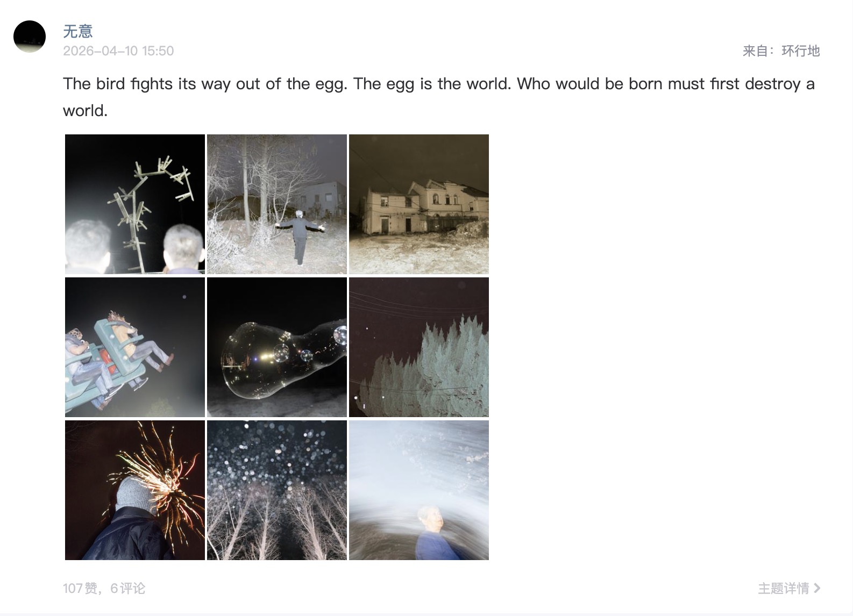Click the post quote text about the bird
853x616 pixels.
point(439,97)
